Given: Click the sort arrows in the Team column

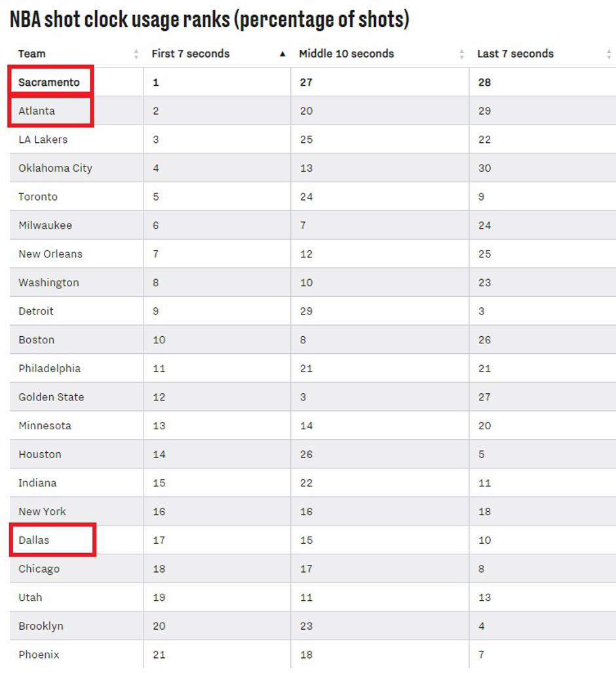Looking at the screenshot, I should (x=136, y=54).
